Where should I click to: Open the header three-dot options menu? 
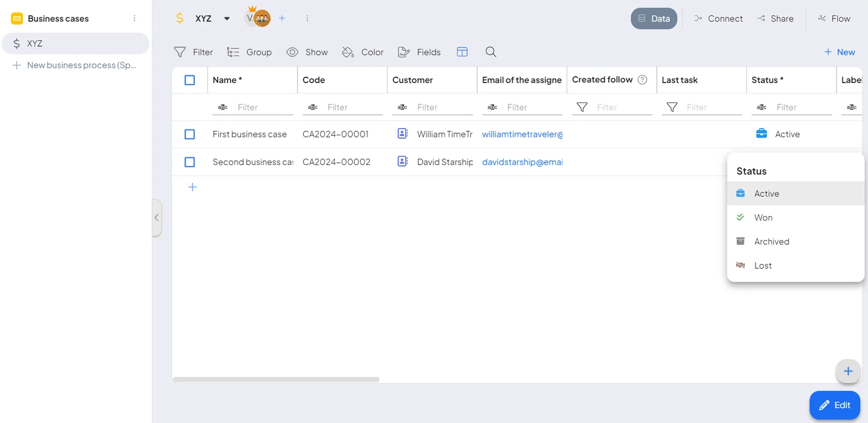[x=307, y=18]
